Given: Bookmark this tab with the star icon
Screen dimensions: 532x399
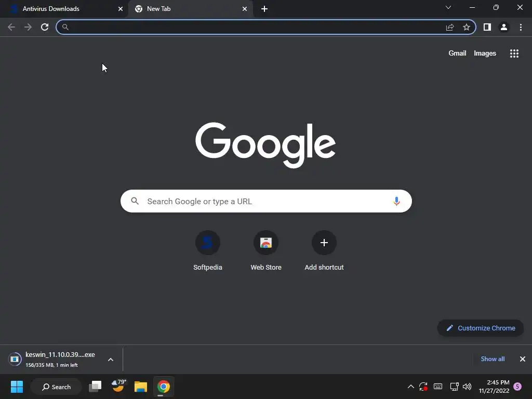Looking at the screenshot, I should 467,27.
